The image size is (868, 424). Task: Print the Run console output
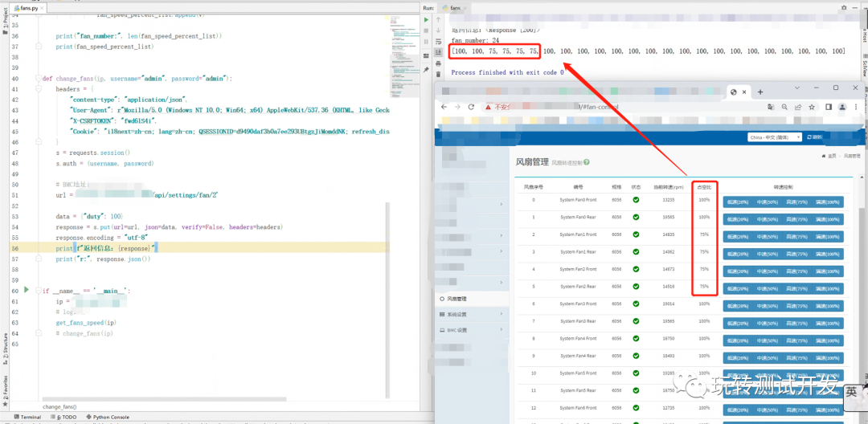pos(438,63)
